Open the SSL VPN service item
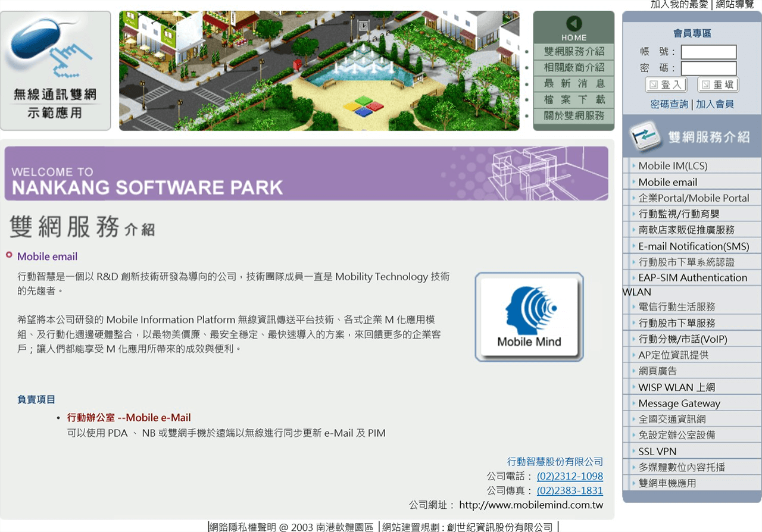 click(x=657, y=452)
